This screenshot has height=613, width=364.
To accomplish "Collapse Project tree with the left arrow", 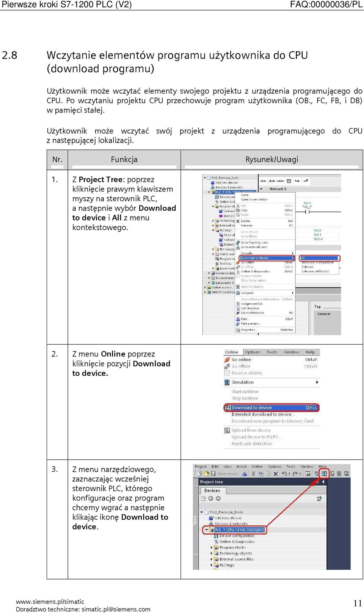I will pyautogui.click(x=323, y=482).
